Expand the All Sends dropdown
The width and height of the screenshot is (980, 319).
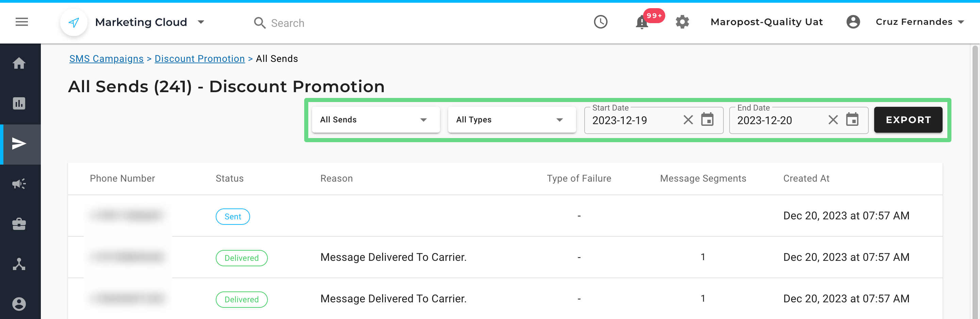point(375,120)
